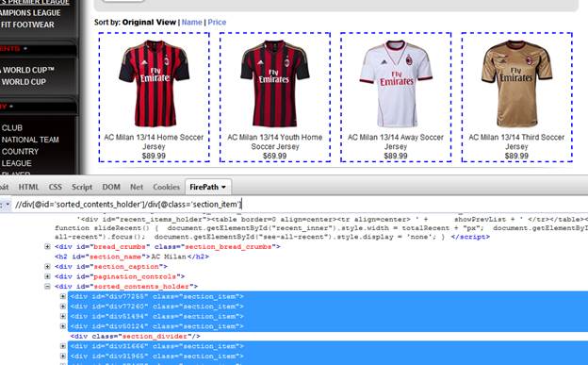Screen dimensions: 588x365
Task: Expand the div31666 section_item node
Action: (x=63, y=346)
